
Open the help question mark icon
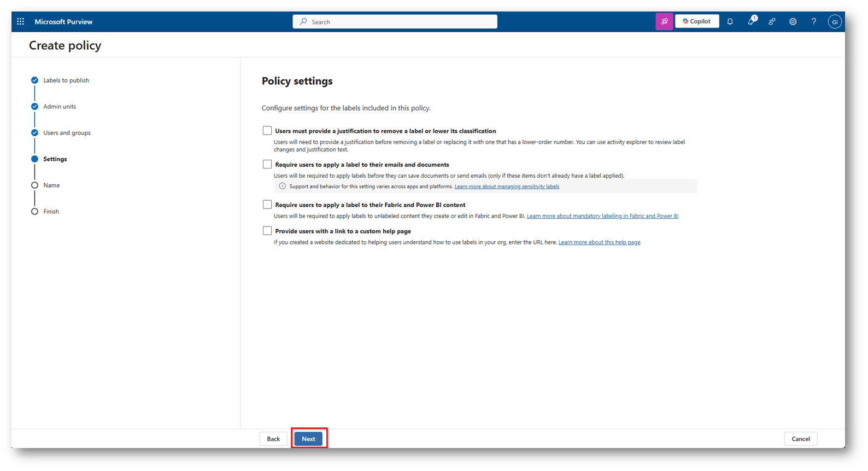(814, 22)
